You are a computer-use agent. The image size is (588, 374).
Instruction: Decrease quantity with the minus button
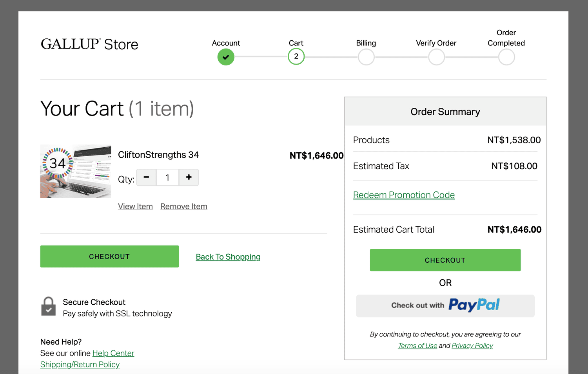pos(146,177)
